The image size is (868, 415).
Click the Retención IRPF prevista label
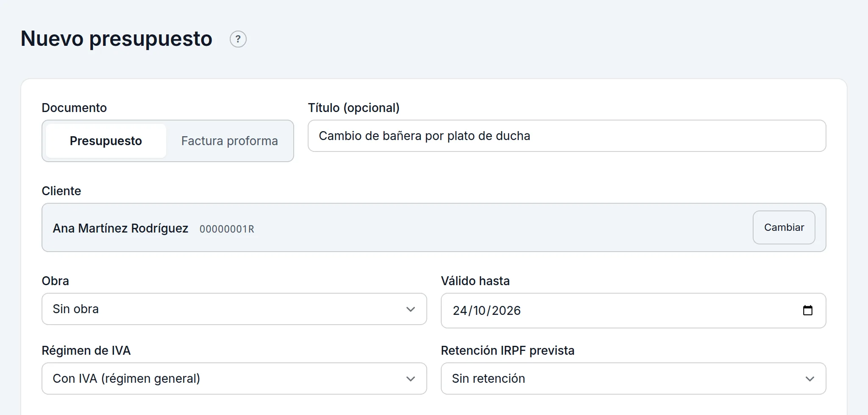[508, 351]
